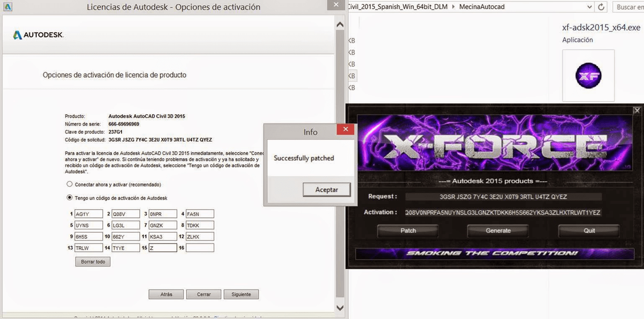Click the 'Siguiente' button
This screenshot has width=644, height=319.
click(x=241, y=294)
